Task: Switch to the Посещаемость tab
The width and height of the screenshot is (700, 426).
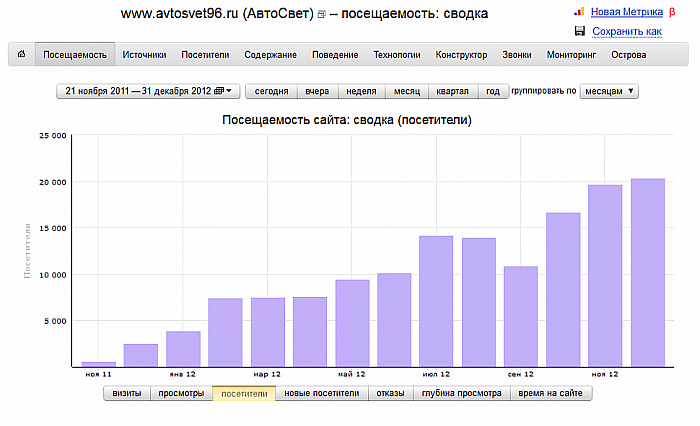Action: [75, 54]
